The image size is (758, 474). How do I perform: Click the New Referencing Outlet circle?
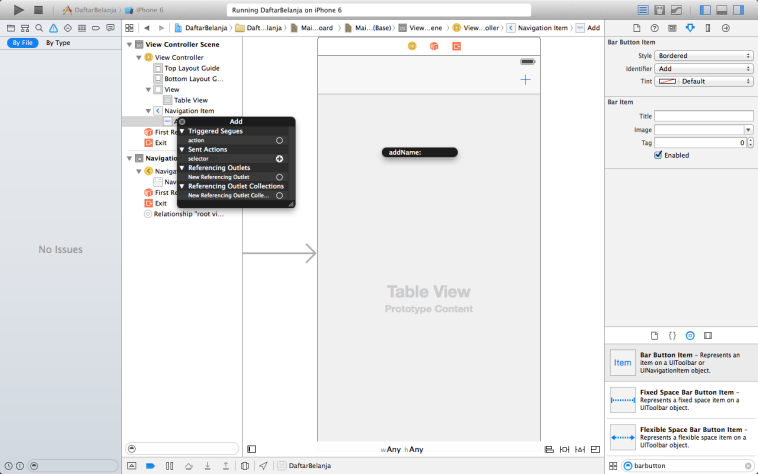(x=279, y=177)
